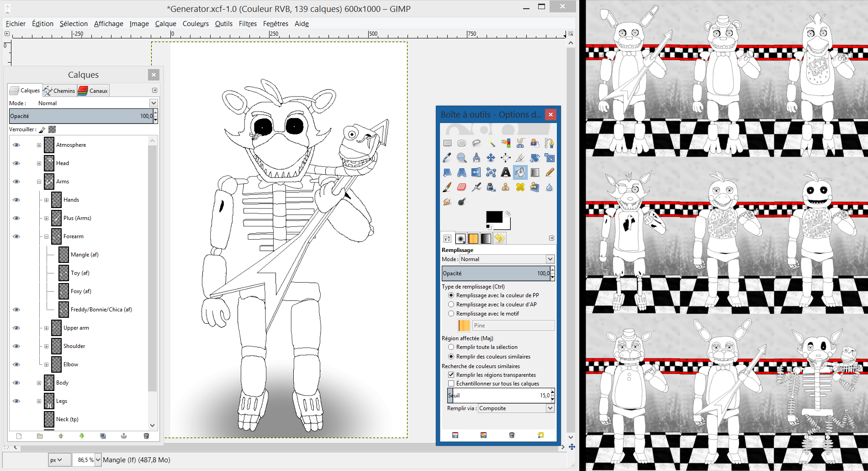Select the Pencil tool
Screen dimensions: 868x471
[550, 172]
